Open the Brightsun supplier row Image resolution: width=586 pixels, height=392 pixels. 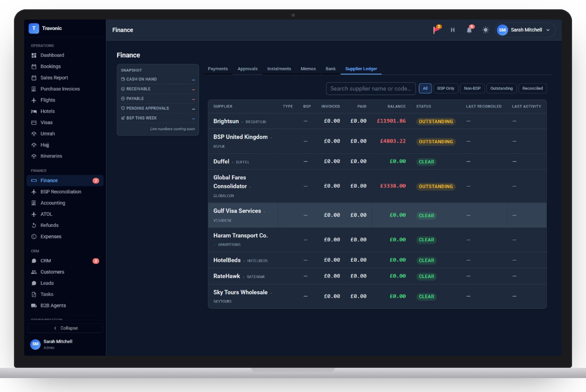point(377,121)
